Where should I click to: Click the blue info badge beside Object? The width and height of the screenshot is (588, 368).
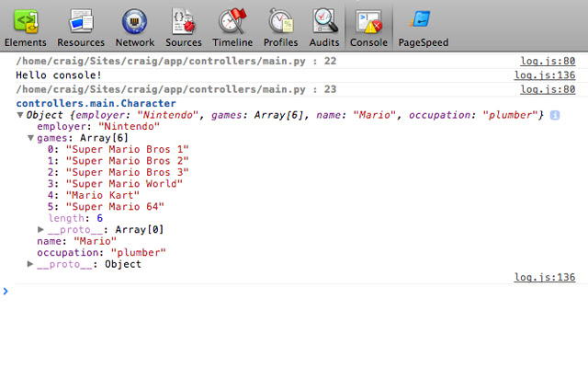click(x=554, y=114)
